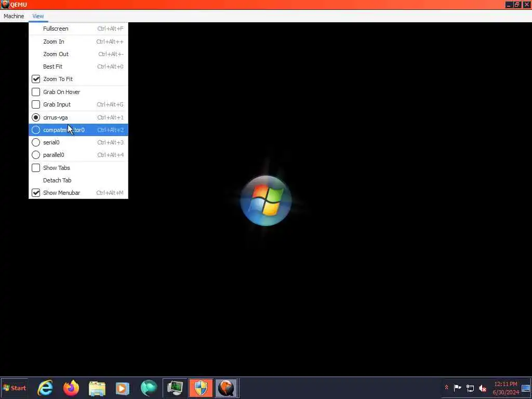Open Firefox from taskbar
The height and width of the screenshot is (399, 532).
click(71, 388)
